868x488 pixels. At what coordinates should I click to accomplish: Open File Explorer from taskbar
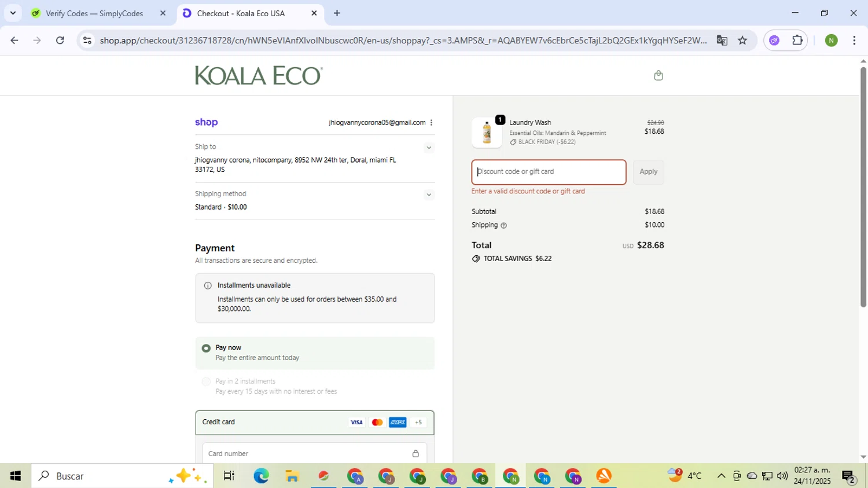[x=292, y=476]
